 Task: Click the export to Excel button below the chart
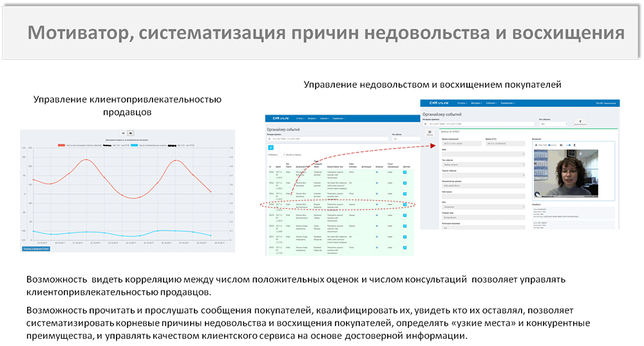35,248
